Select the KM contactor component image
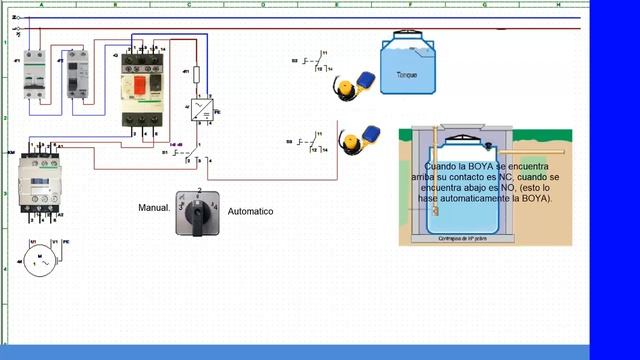This screenshot has height=360, width=640. tap(40, 183)
